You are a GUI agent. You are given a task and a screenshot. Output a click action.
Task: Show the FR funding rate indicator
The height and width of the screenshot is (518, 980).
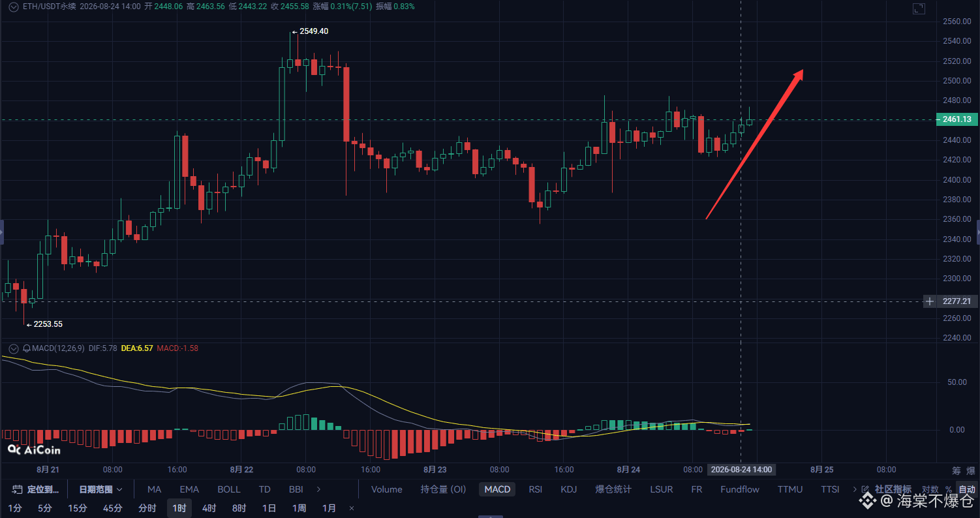(x=697, y=489)
